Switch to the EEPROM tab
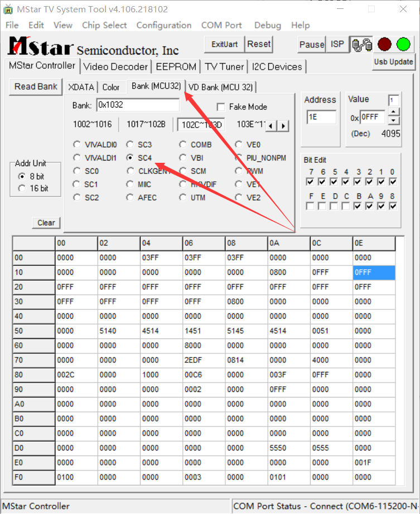Viewport: 420px width, 514px height. click(x=176, y=67)
